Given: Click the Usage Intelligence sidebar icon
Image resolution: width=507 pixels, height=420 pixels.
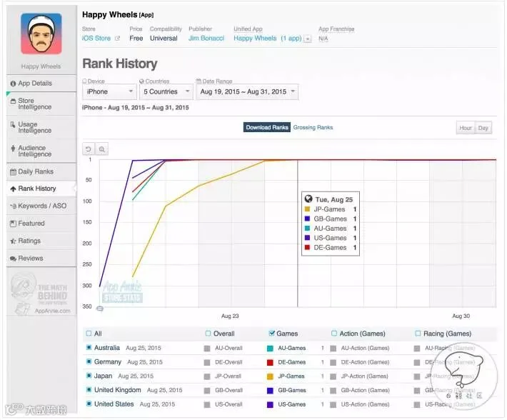Looking at the screenshot, I should [13, 124].
